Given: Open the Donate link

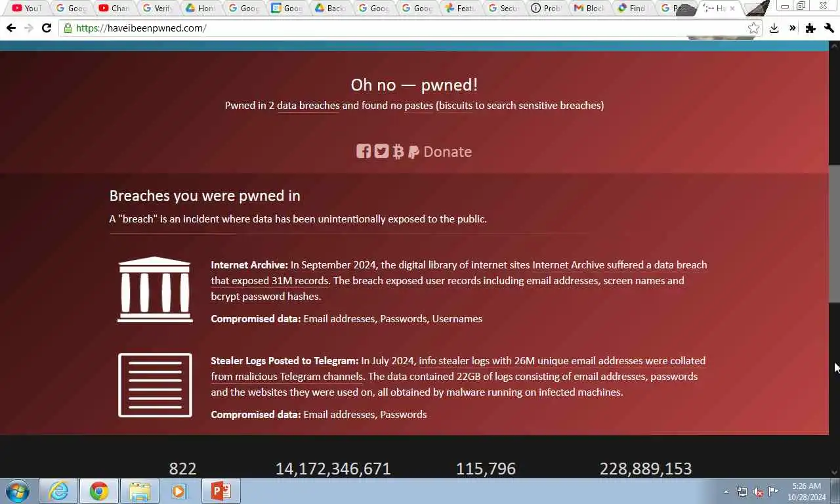Looking at the screenshot, I should [448, 152].
